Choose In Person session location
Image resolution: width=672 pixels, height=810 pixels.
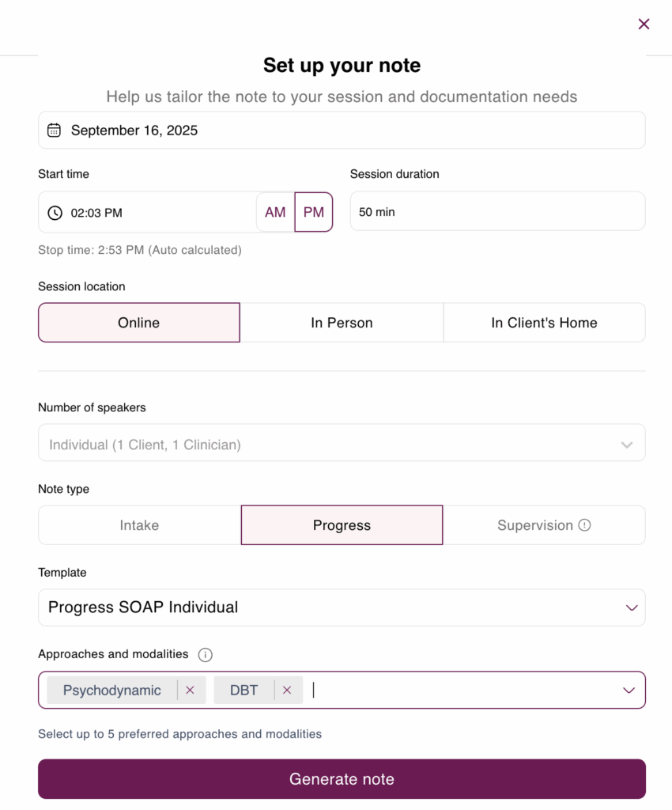pos(342,323)
